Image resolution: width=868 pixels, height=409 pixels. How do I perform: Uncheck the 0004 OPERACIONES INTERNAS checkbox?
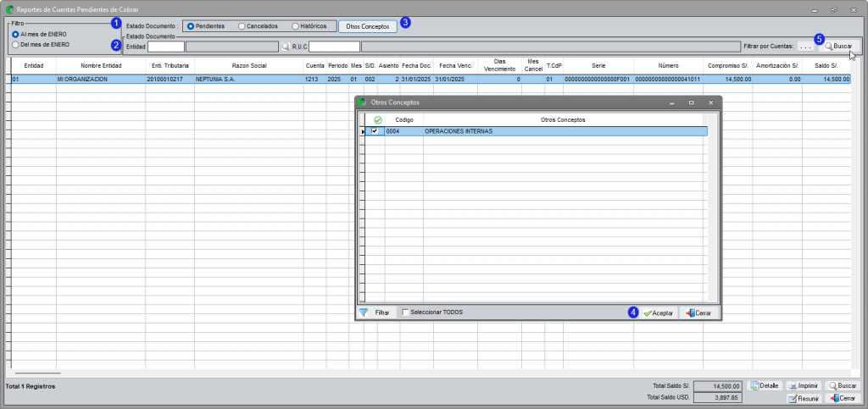coord(375,131)
